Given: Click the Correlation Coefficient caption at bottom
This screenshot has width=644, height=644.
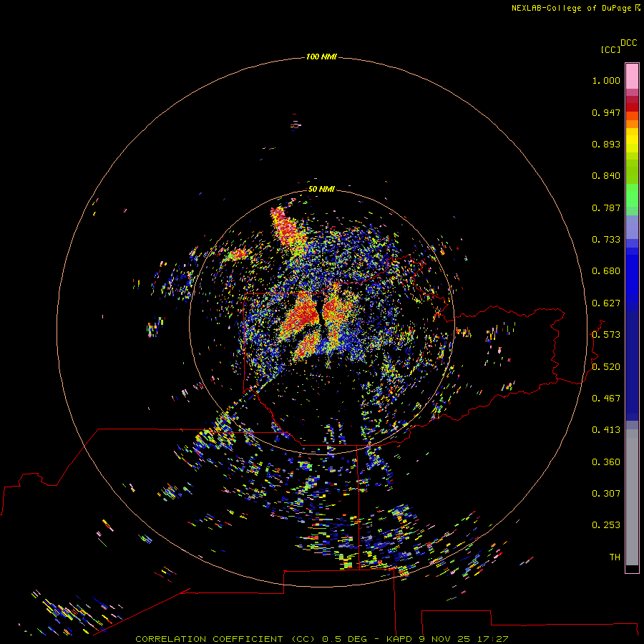Looking at the screenshot, I should pos(321,639).
